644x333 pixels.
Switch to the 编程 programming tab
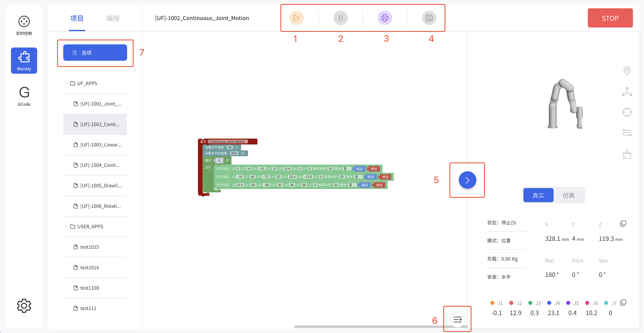(113, 18)
